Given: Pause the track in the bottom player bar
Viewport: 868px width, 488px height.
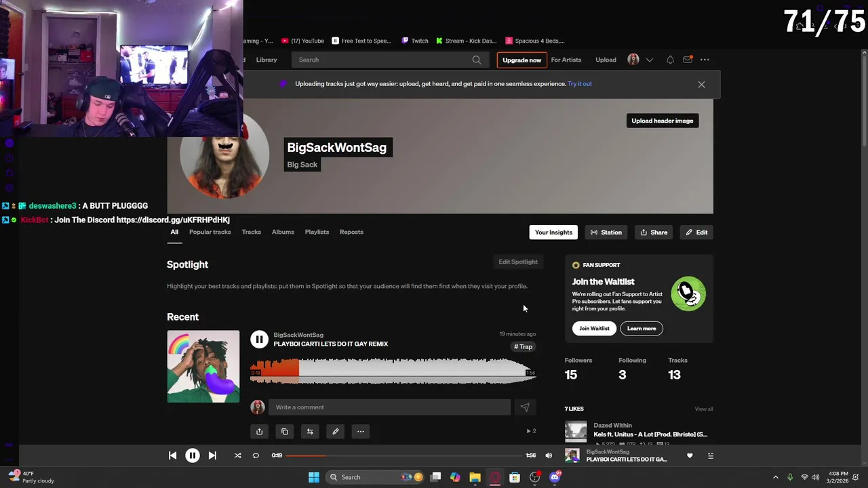Looking at the screenshot, I should pyautogui.click(x=193, y=455).
